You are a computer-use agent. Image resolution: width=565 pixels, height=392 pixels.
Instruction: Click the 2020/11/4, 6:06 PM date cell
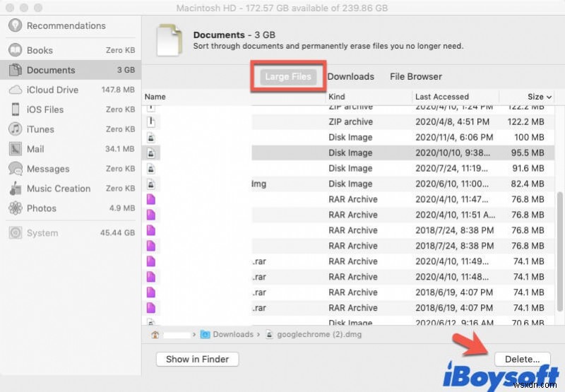[x=454, y=137]
